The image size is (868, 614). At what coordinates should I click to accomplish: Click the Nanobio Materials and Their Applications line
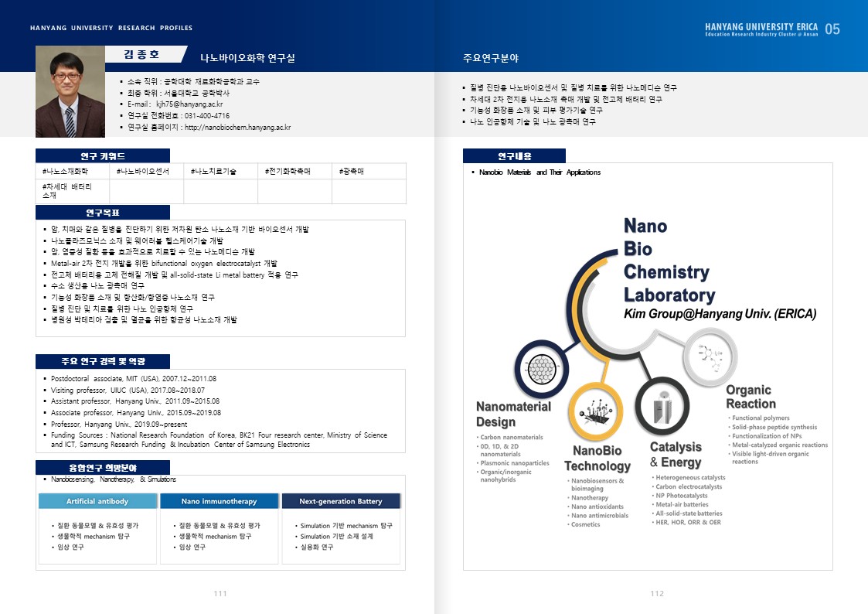540,172
